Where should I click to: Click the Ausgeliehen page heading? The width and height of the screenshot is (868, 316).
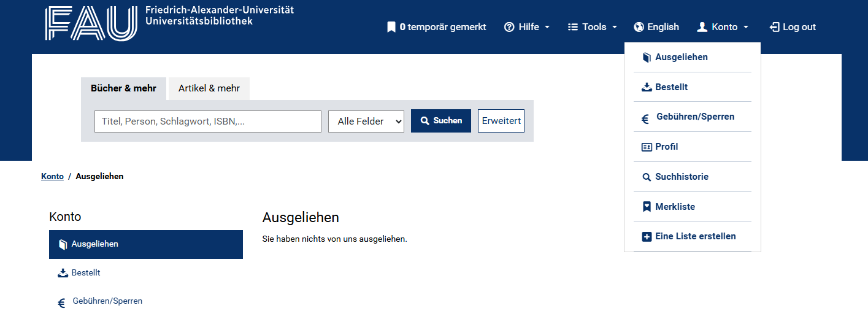(301, 217)
